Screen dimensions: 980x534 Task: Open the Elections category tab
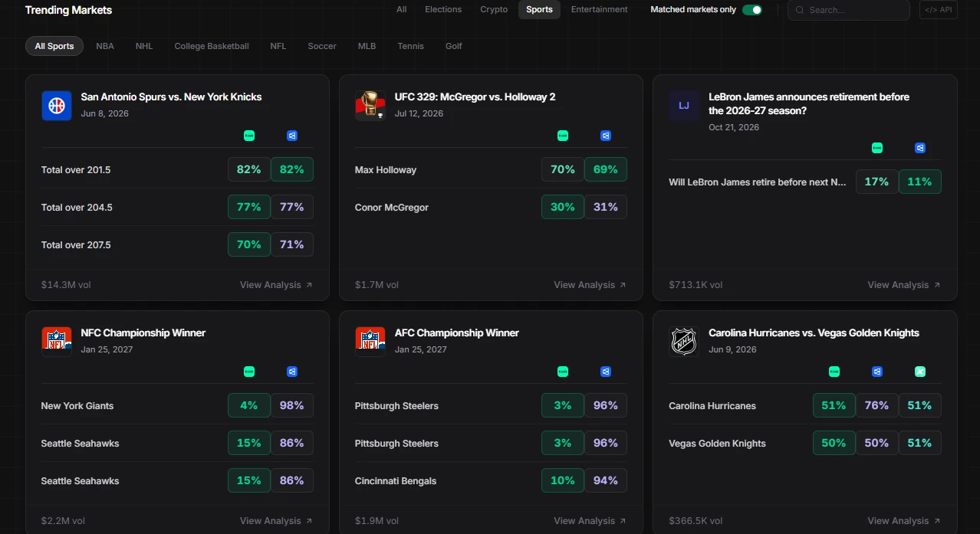(443, 9)
